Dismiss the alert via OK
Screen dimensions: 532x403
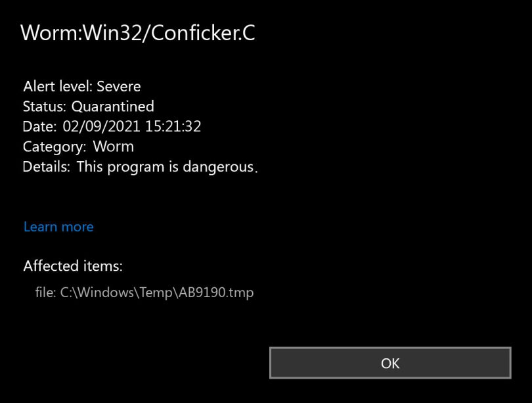[390, 363]
